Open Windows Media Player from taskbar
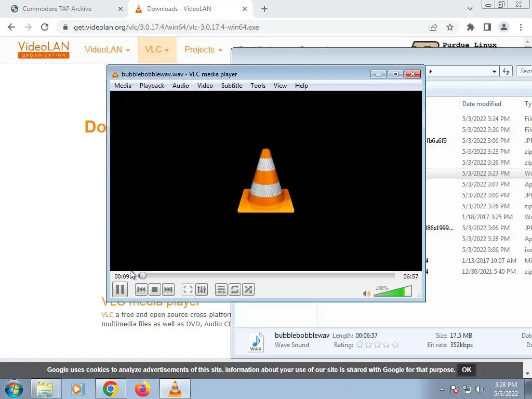532x399 pixels. [77, 389]
